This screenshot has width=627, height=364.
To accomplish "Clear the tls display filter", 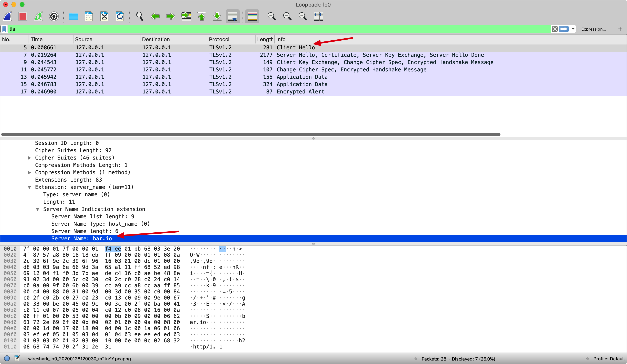I will point(554,29).
